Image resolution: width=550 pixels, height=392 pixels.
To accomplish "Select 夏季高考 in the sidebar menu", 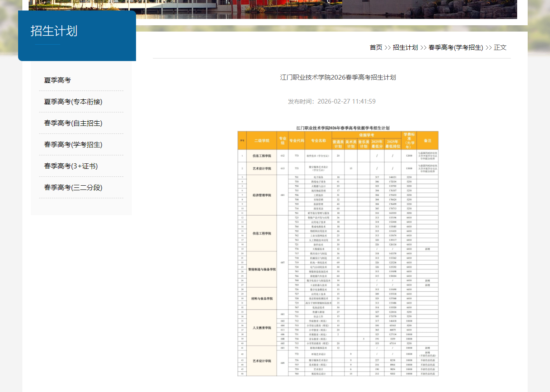I will [57, 80].
